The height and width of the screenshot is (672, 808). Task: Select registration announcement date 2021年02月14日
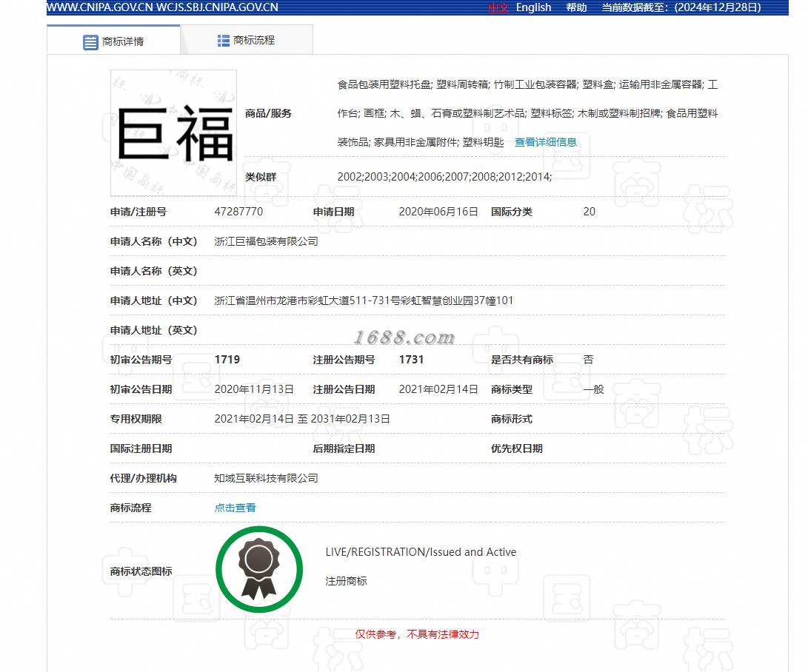point(438,389)
